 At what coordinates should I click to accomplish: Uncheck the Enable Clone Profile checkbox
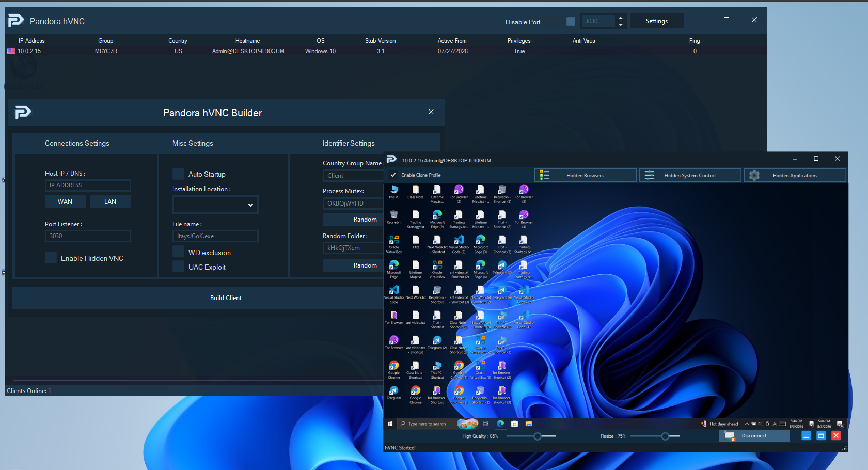pos(393,175)
